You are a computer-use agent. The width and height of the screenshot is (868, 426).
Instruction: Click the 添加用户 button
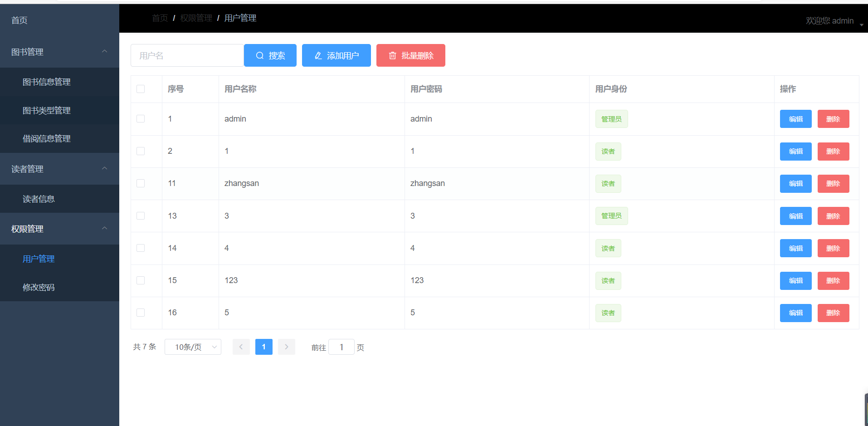[336, 55]
